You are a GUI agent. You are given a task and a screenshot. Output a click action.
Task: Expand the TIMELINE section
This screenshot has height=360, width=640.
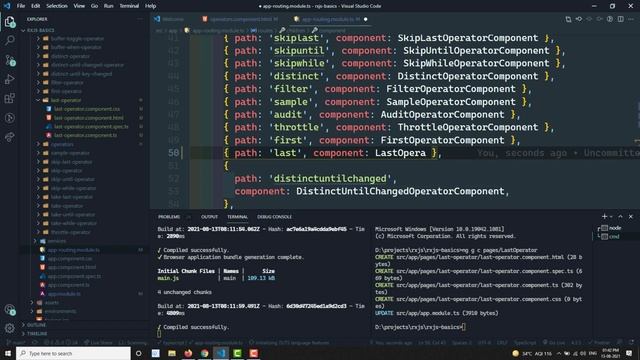tap(37, 334)
